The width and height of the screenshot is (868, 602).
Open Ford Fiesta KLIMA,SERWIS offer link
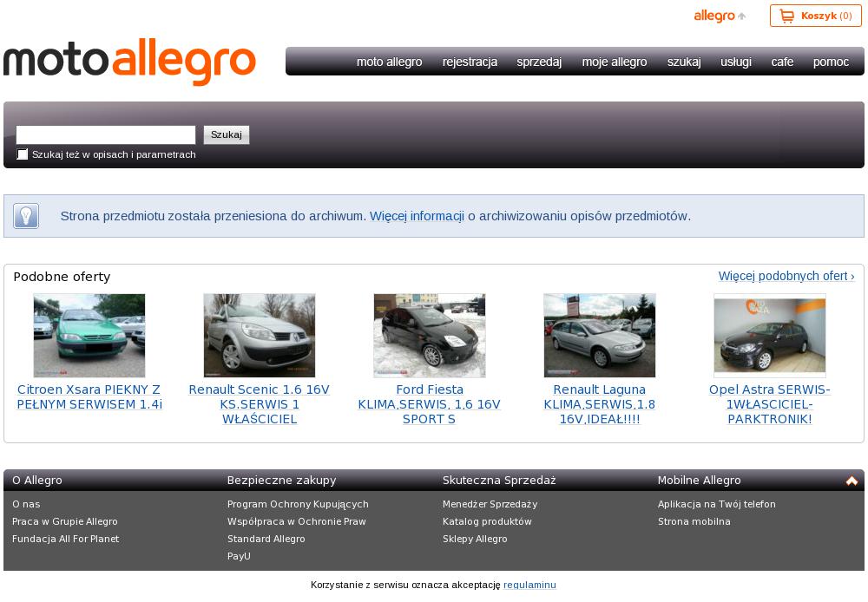point(429,404)
